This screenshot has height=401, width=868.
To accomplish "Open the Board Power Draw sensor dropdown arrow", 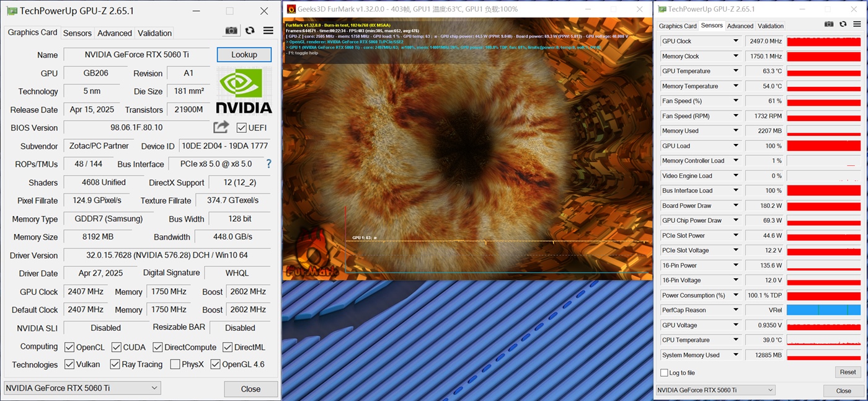I will tap(736, 205).
